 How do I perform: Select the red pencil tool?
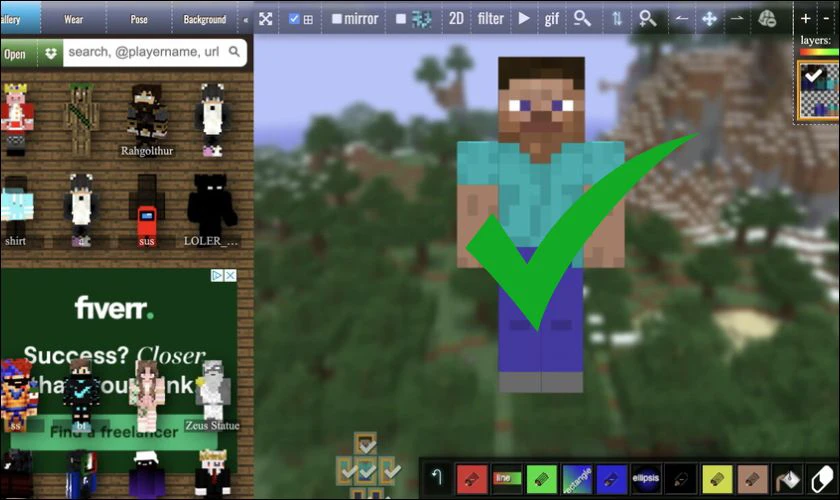pyautogui.click(x=472, y=479)
